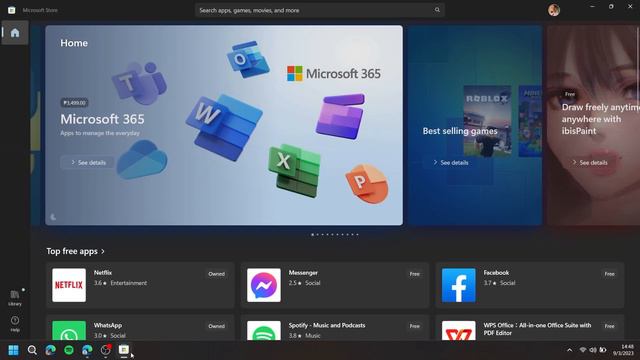
Task: Click the 3.8 Music rating under Spotify
Action: 304,336
